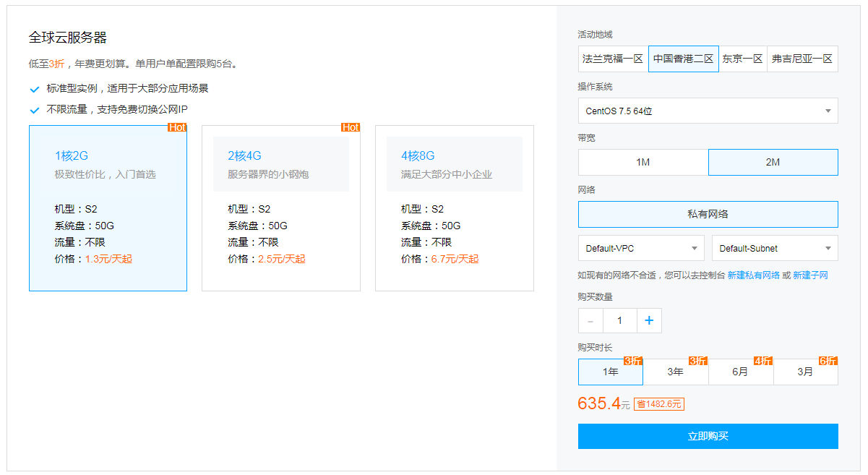
Task: Set bandwidth to 2M
Action: coord(773,163)
